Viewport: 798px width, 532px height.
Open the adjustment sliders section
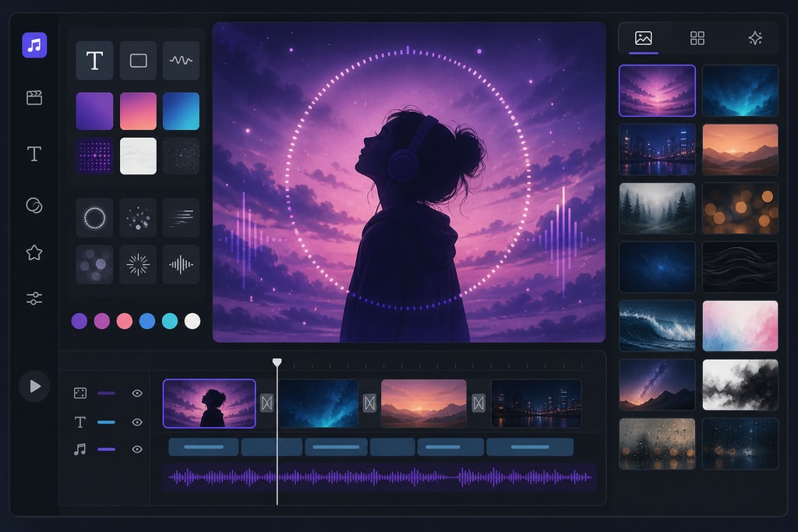(x=34, y=298)
